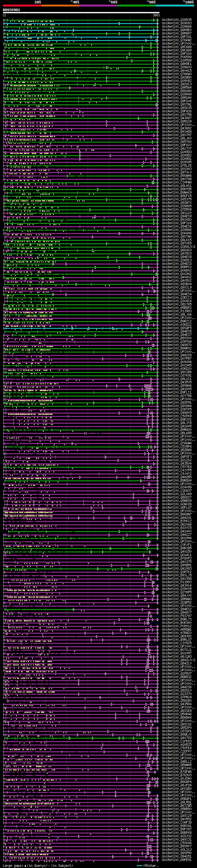The height and width of the screenshot is (868, 197).
Task: Select label UniRef100_Q40793
Action: coord(177,738)
